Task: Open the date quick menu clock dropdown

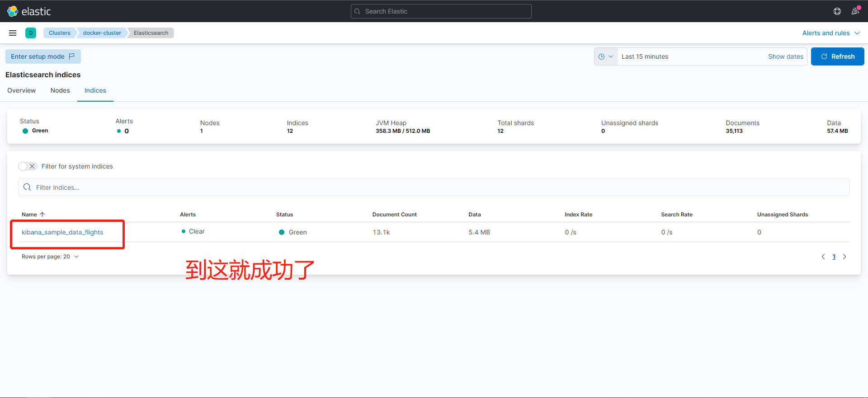Action: [x=606, y=56]
